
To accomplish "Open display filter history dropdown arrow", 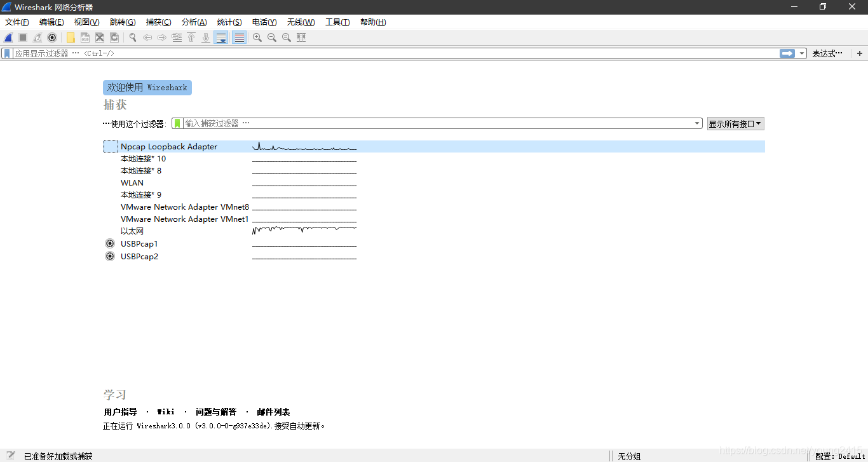I will click(x=802, y=53).
